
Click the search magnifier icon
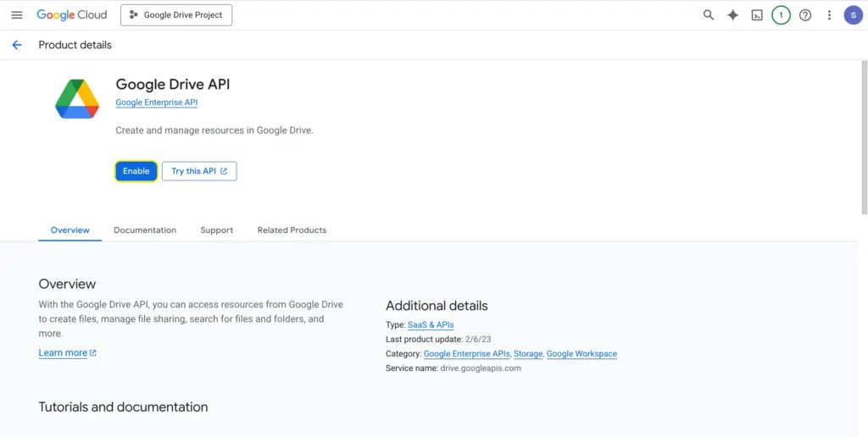[x=708, y=15]
